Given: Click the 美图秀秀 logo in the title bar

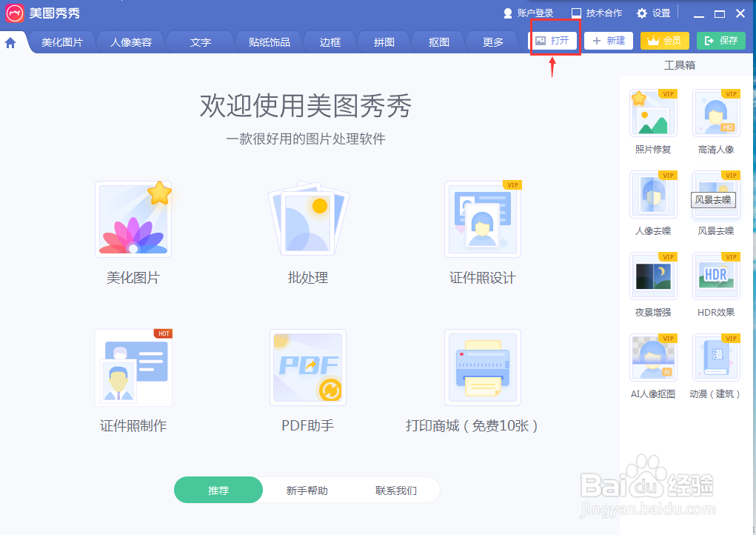Looking at the screenshot, I should 15,13.
